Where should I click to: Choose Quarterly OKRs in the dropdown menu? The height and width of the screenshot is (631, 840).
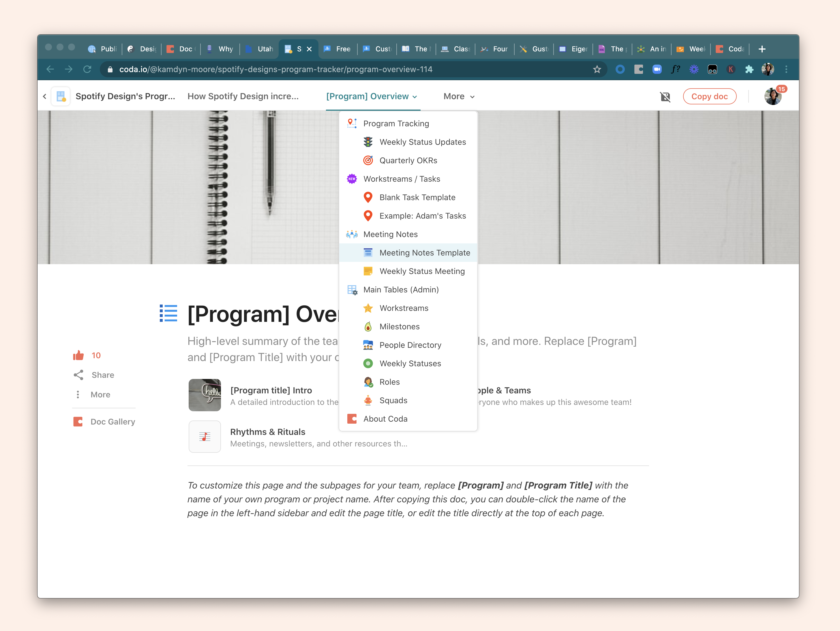coord(408,161)
